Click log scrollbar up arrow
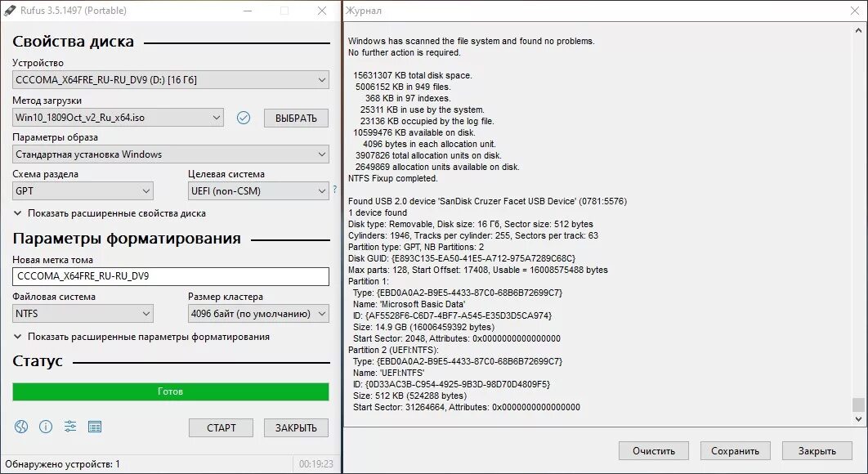This screenshot has height=474, width=868. 858,31
